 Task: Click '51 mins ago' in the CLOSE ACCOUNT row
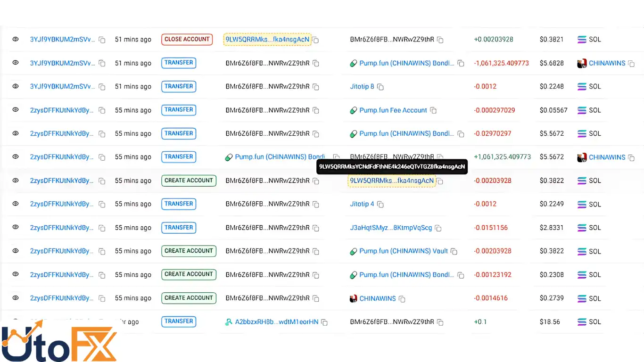133,40
